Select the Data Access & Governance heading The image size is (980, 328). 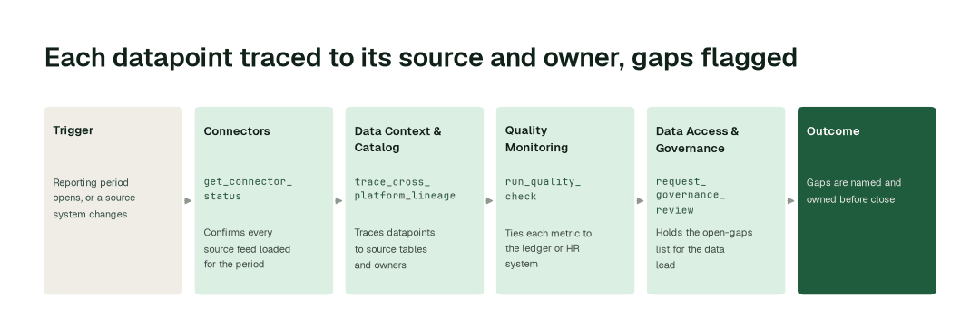tap(697, 140)
